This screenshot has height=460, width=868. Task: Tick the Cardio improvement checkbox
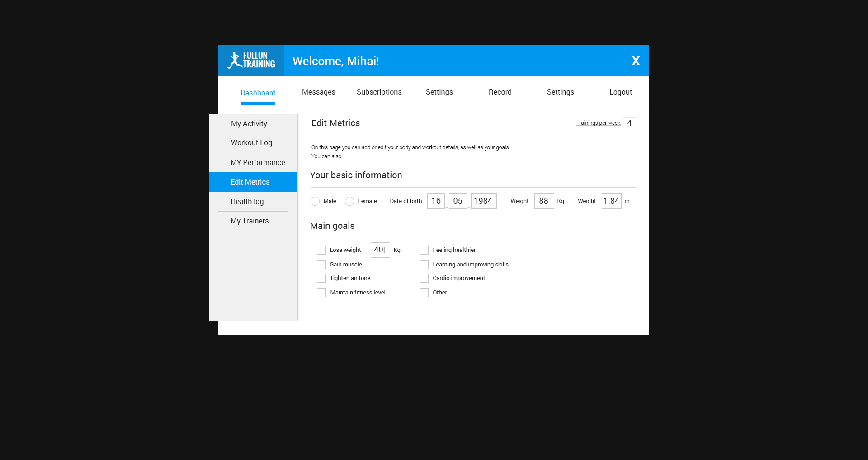pyautogui.click(x=424, y=278)
